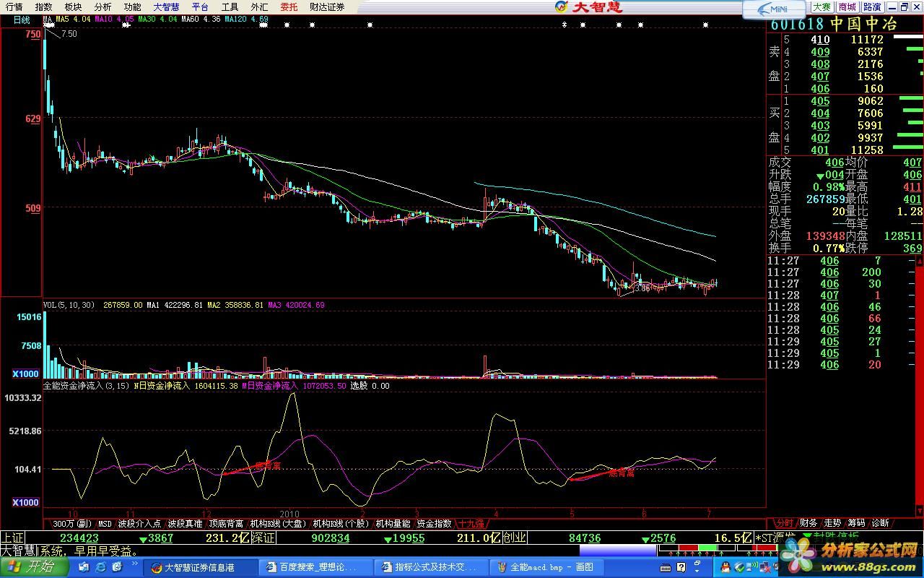924x578 pixels.
Task: Click the 商城 button in title bar
Action: click(846, 7)
